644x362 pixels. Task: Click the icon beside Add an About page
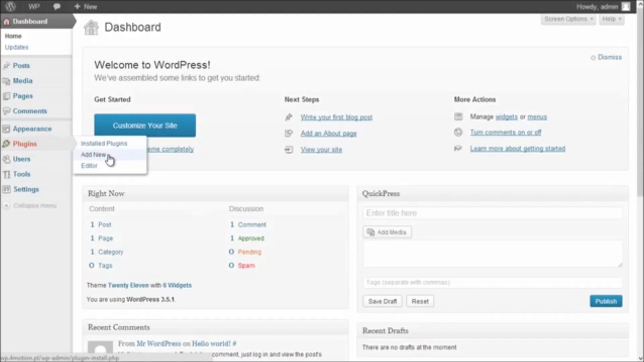point(288,133)
